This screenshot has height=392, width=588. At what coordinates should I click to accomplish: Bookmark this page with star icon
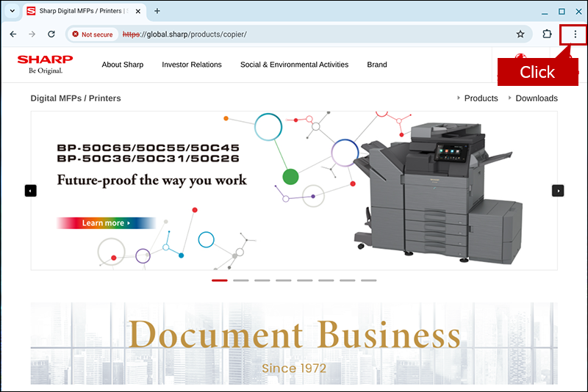point(520,35)
